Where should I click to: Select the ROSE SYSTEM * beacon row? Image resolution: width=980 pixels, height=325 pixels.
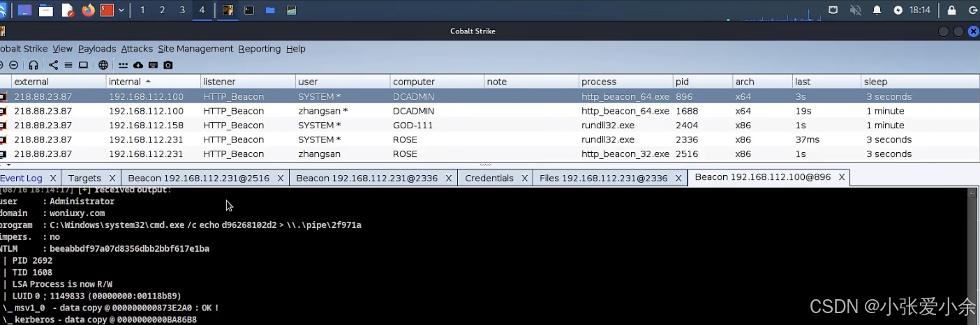(489, 139)
